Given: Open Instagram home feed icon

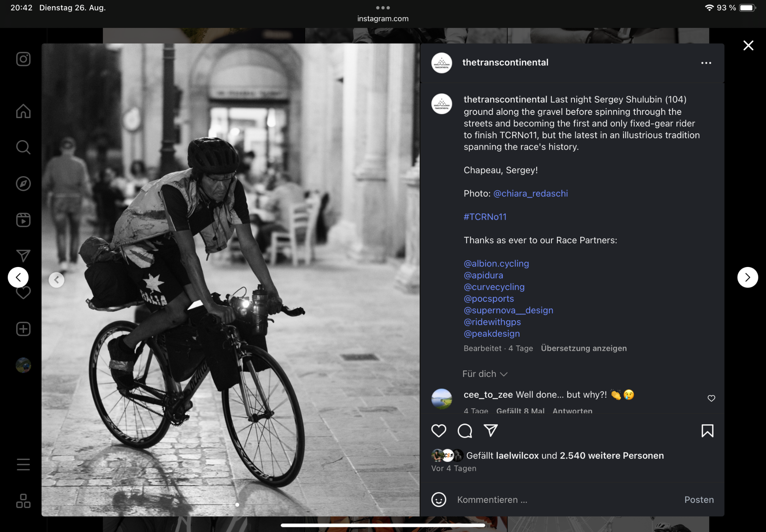Looking at the screenshot, I should click(x=23, y=111).
